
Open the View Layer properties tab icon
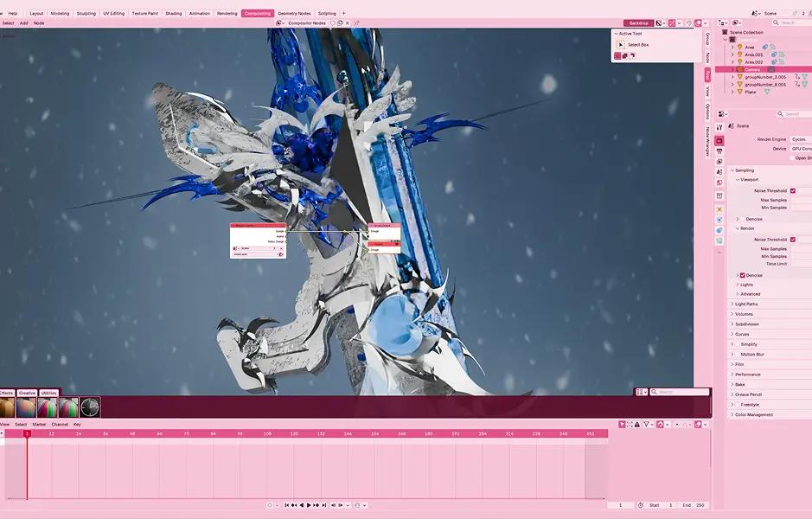719,162
